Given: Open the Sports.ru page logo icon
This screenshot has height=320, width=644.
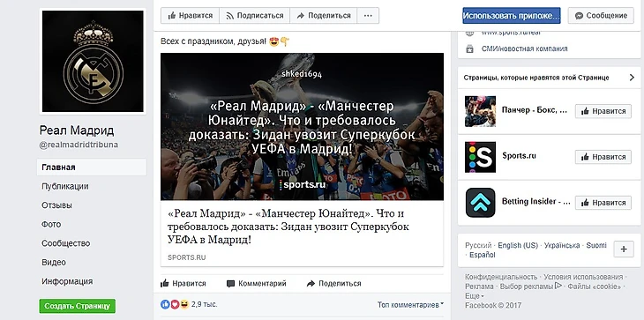Looking at the screenshot, I should pyautogui.click(x=480, y=157).
